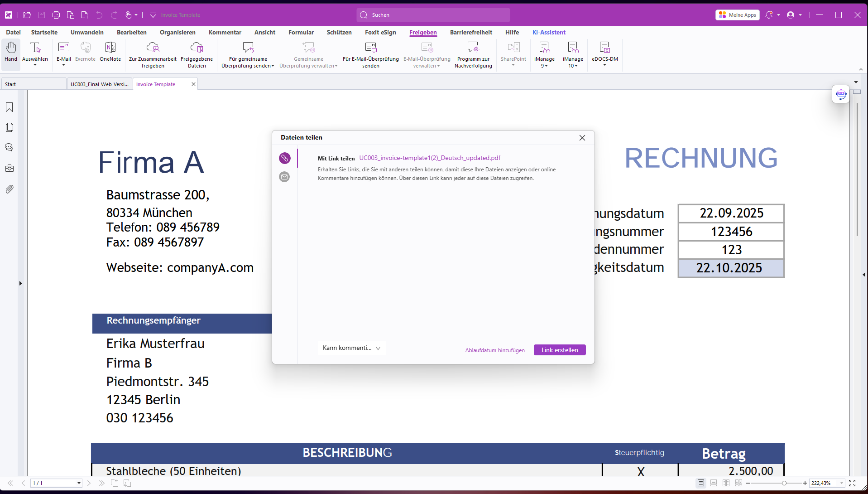Viewport: 868px width, 494px height.
Task: Open the pages thumbnail panel
Action: 10,127
